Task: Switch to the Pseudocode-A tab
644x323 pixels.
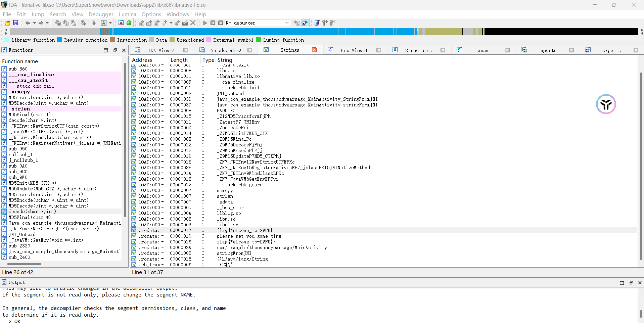Action: click(x=225, y=50)
